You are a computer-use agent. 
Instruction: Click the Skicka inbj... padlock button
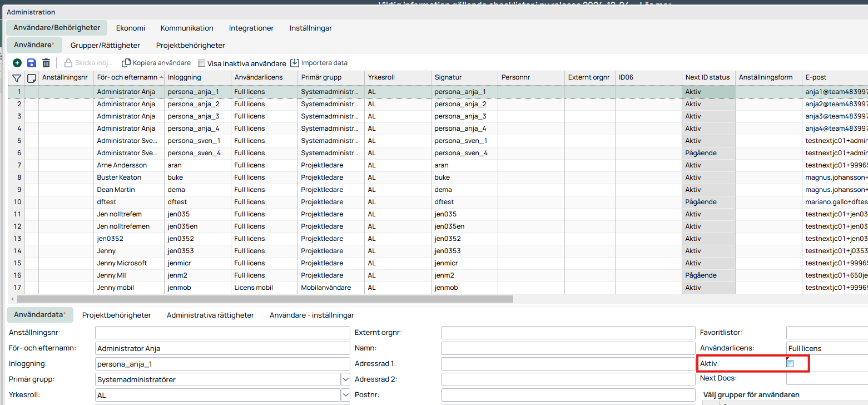pyautogui.click(x=88, y=63)
